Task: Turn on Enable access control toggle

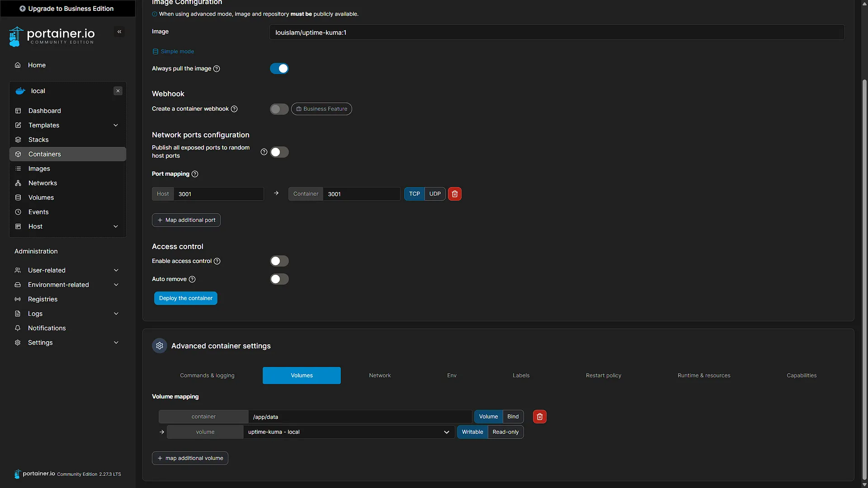Action: [279, 261]
